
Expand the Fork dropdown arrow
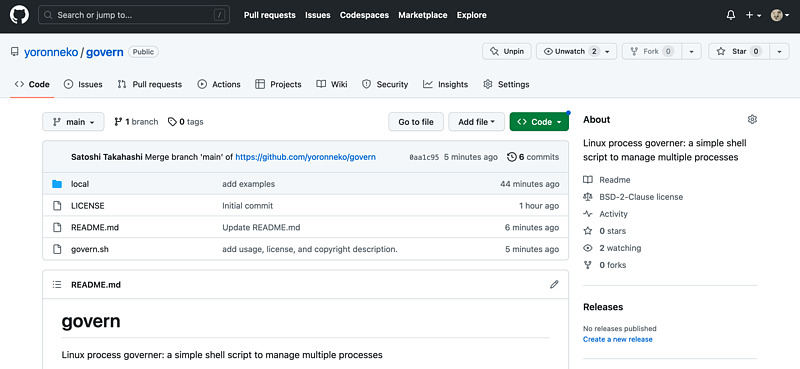tap(691, 51)
